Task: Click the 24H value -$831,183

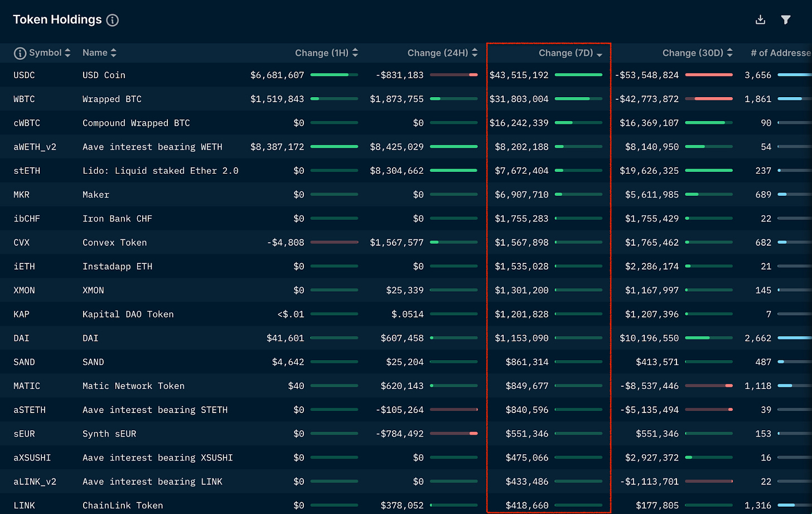Action: coord(399,75)
